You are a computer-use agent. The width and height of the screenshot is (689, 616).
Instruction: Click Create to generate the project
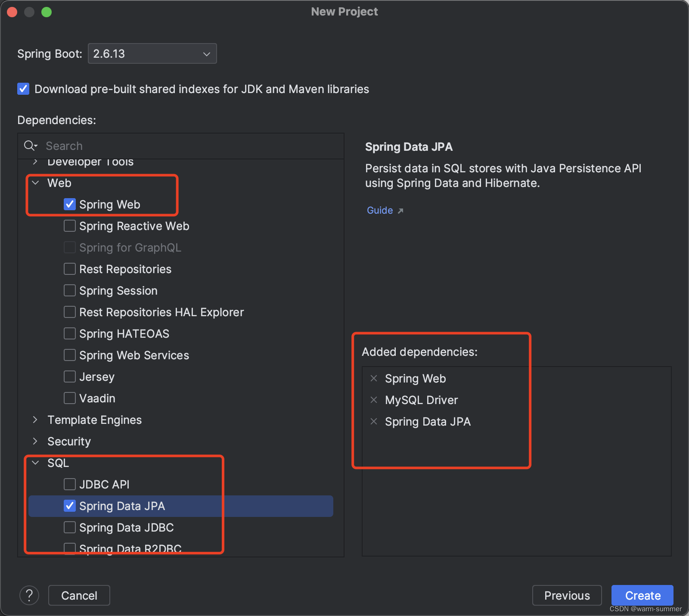click(x=642, y=595)
